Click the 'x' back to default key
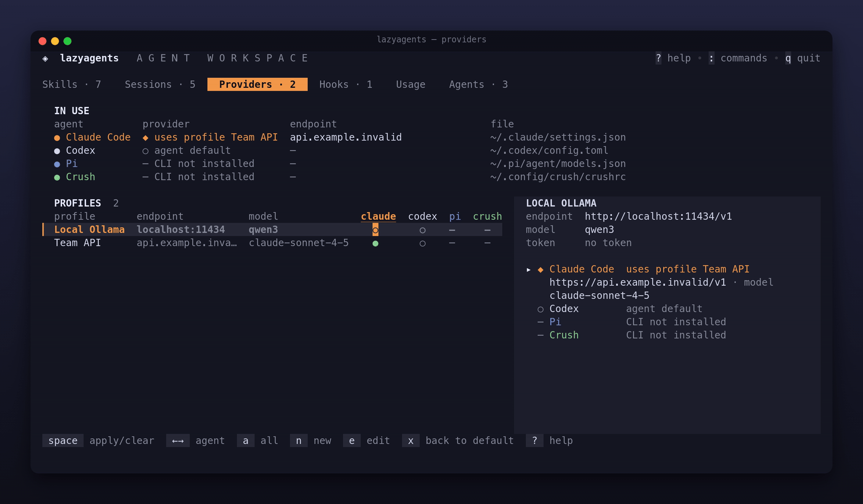This screenshot has height=504, width=863. (x=458, y=441)
